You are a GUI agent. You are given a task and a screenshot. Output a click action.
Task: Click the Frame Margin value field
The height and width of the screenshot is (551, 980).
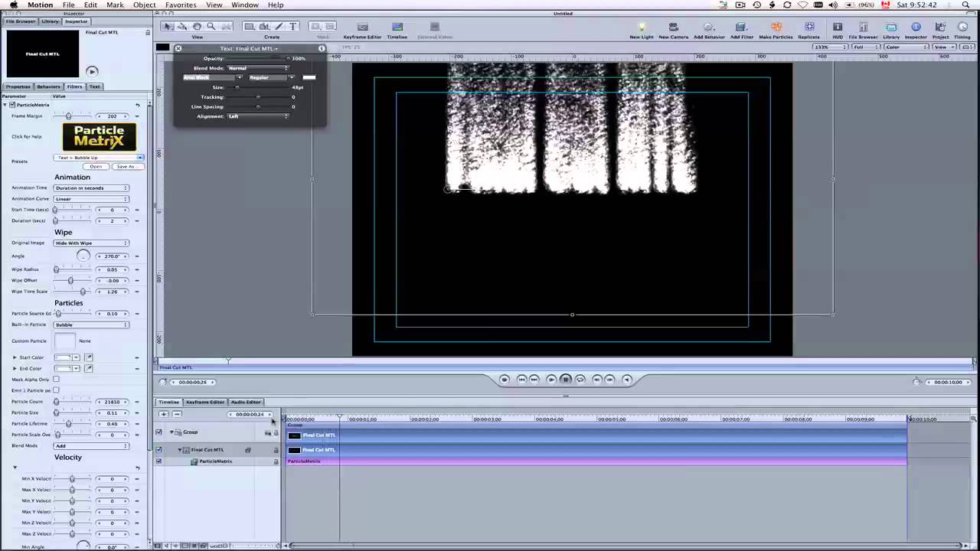112,116
